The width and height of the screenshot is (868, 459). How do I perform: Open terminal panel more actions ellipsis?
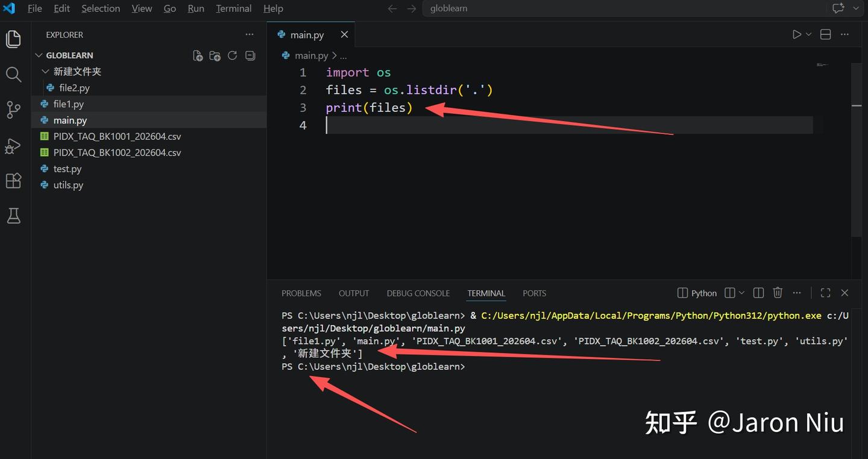click(x=797, y=293)
